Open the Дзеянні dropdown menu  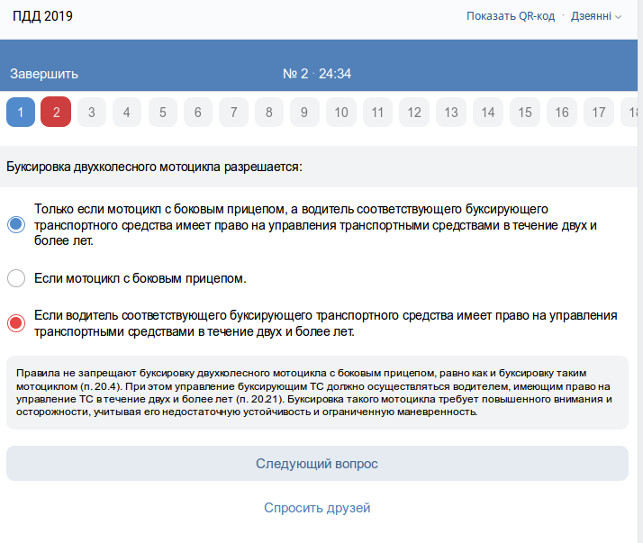coord(596,16)
